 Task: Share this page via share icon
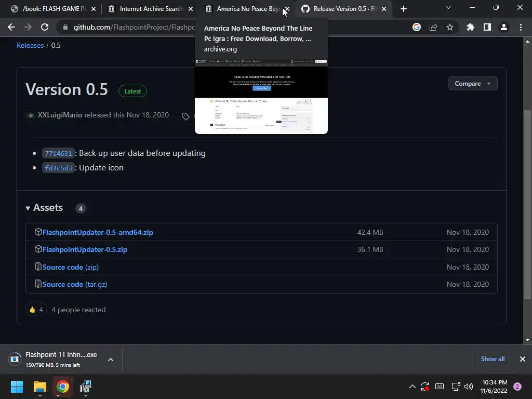pyautogui.click(x=433, y=27)
